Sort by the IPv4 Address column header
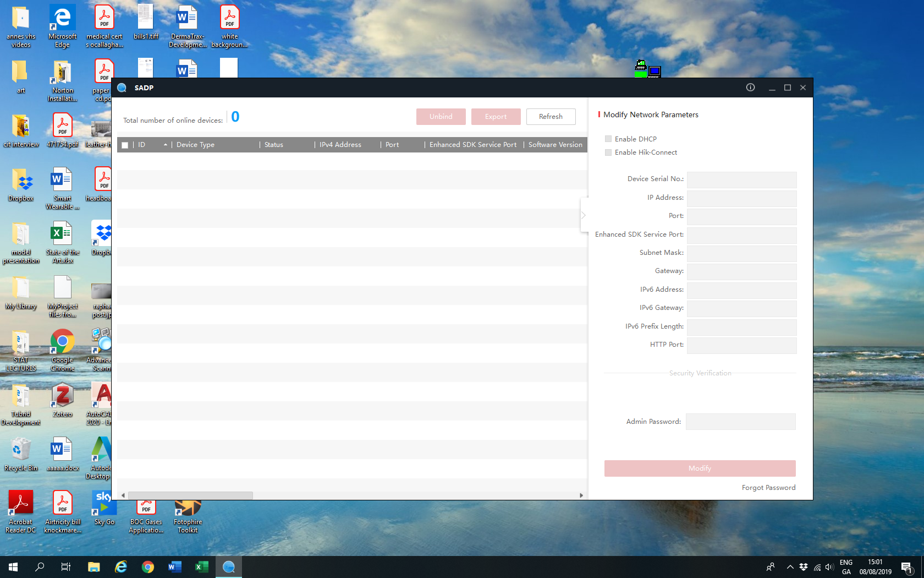The width and height of the screenshot is (924, 578). [340, 145]
